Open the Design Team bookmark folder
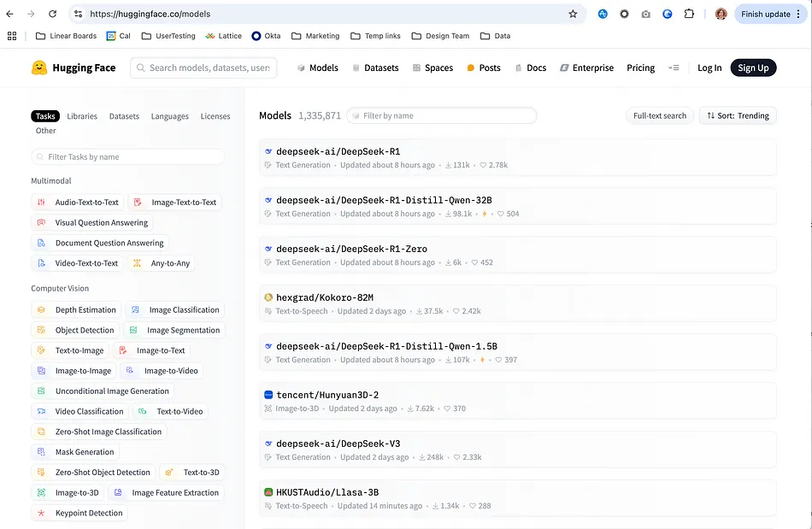This screenshot has width=812, height=529. tap(441, 36)
